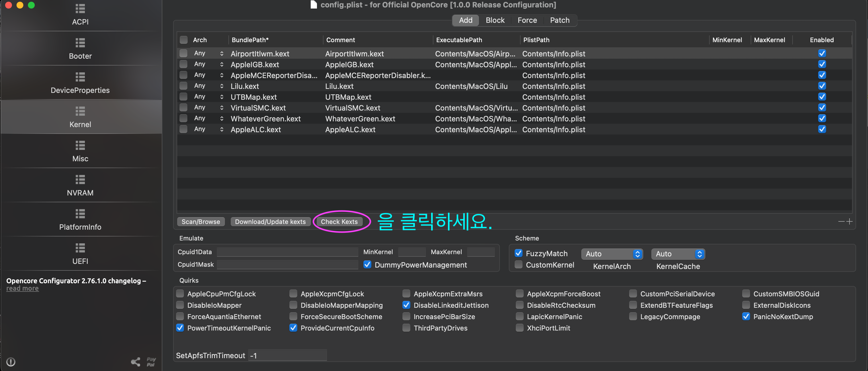This screenshot has width=868, height=371.
Task: Open the DeviceProperties section icon
Action: click(x=80, y=77)
